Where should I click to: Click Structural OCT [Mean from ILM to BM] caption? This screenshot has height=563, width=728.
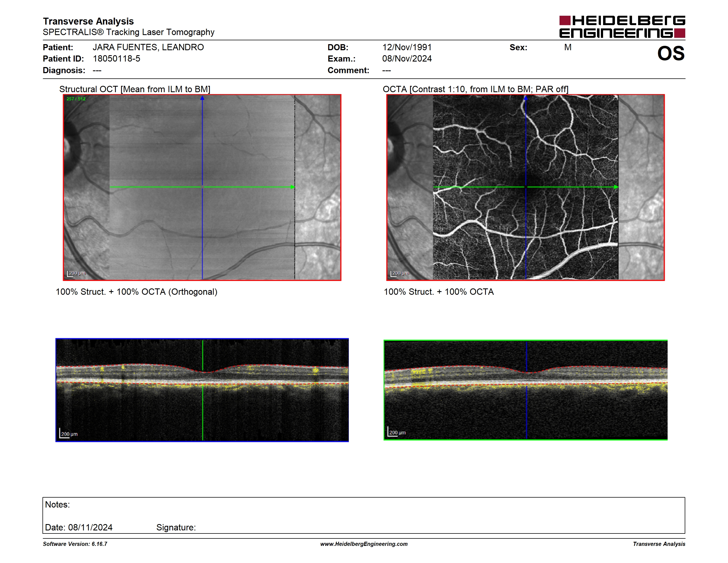tap(135, 89)
